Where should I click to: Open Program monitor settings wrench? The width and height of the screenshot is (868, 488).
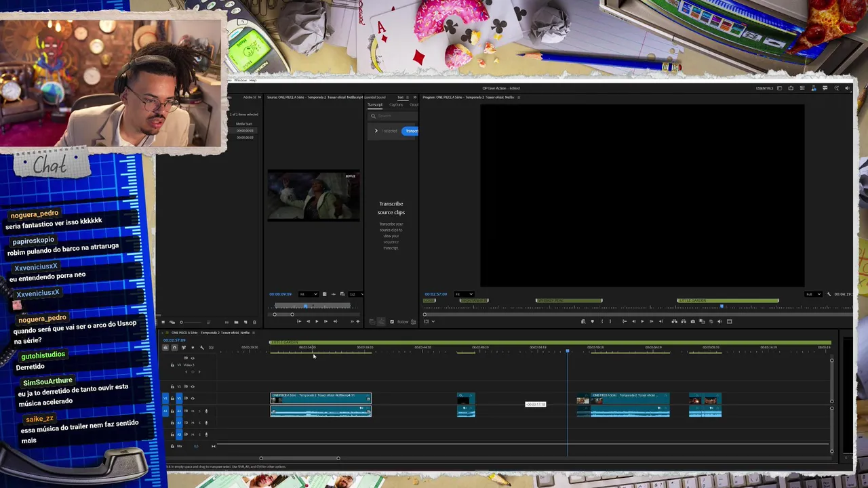[829, 294]
